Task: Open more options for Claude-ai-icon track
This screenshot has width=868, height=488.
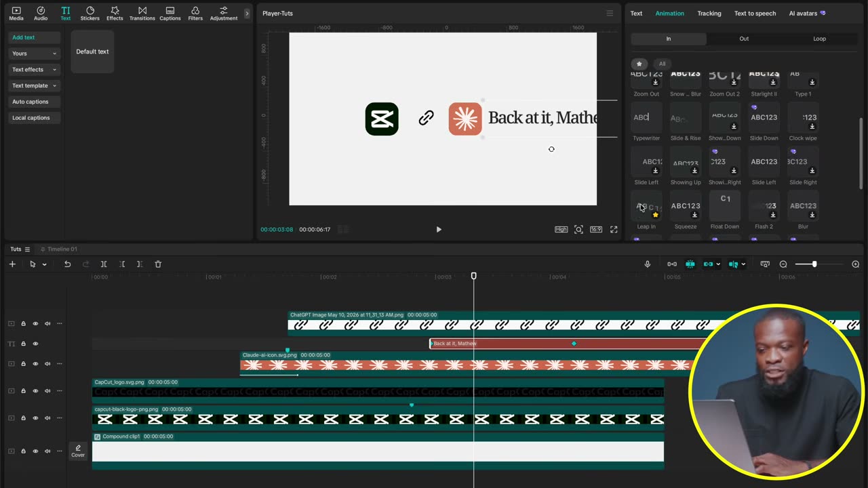Action: click(59, 364)
